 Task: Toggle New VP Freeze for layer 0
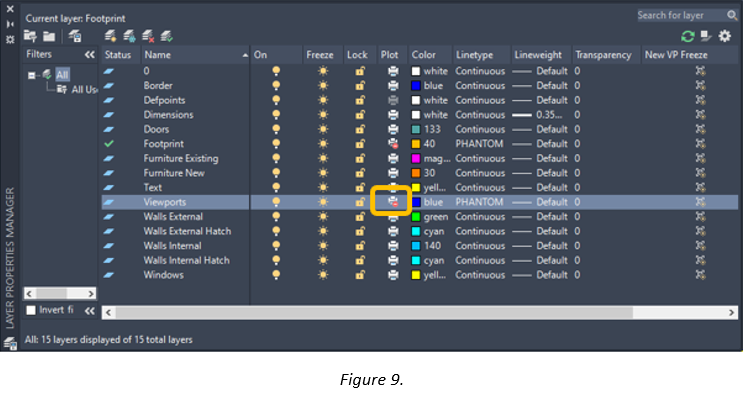point(700,71)
